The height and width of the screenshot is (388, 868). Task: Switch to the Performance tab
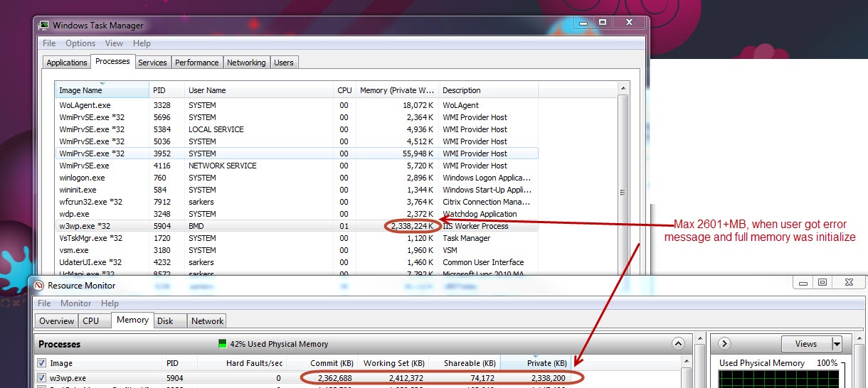pos(197,63)
